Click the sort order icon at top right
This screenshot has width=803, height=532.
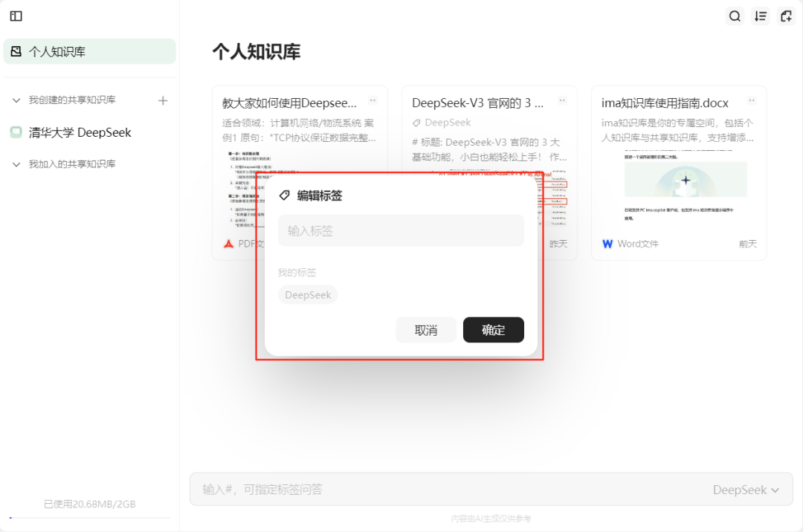click(x=760, y=16)
